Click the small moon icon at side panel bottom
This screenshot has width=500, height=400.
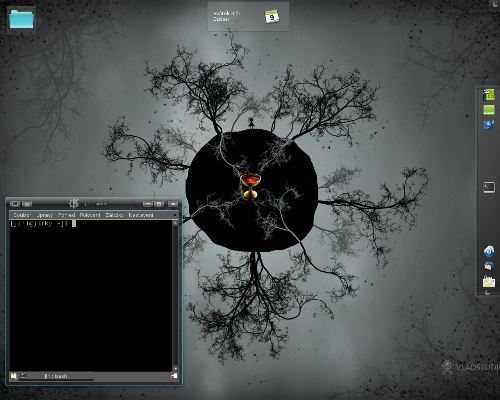(487, 292)
